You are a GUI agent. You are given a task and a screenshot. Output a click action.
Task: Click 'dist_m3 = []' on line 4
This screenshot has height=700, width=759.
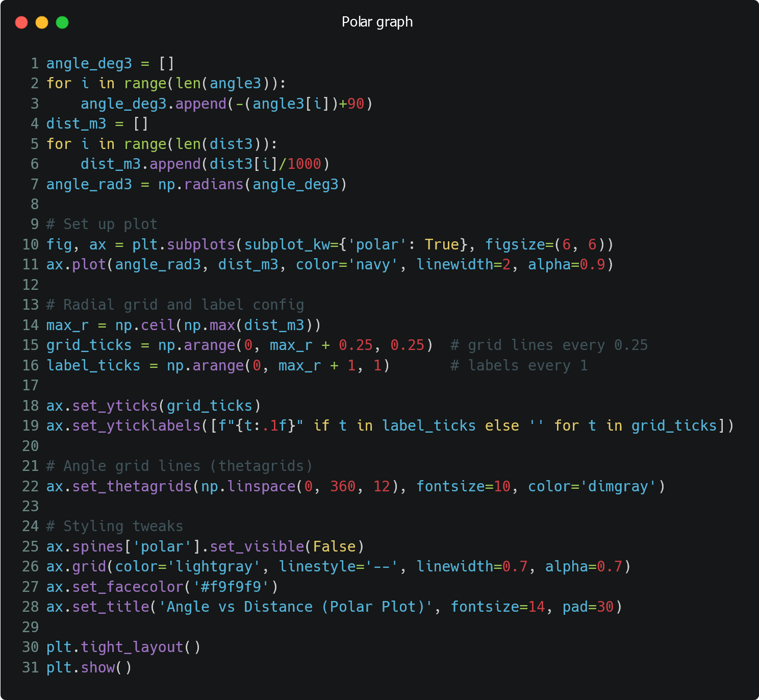[97, 124]
